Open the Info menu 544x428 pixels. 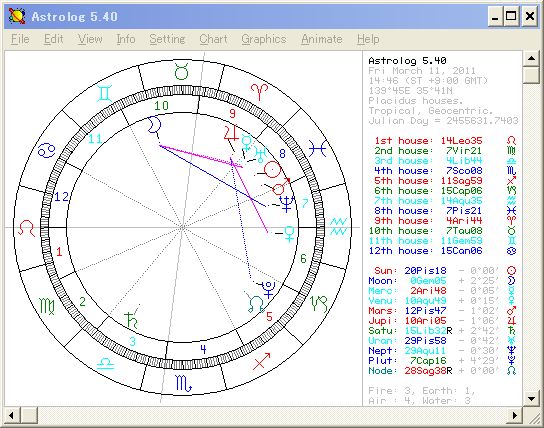126,39
